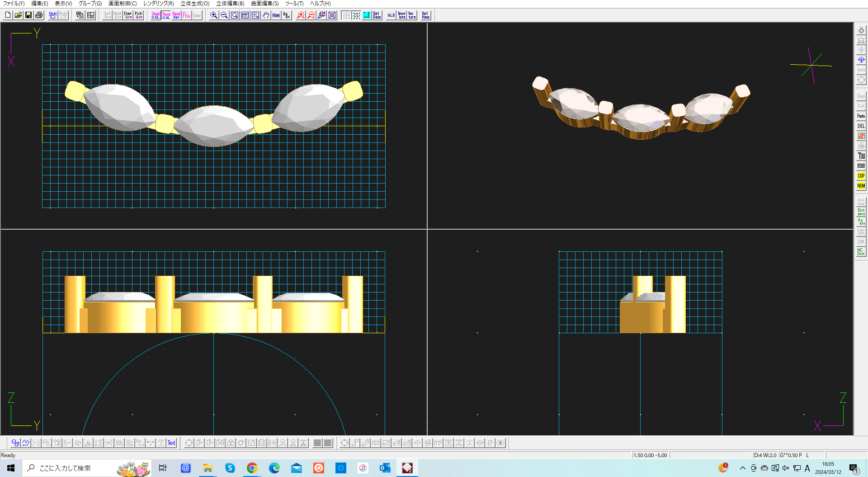The height and width of the screenshot is (477, 868).
Task: Click the Texture toolbar icon
Action: click(x=412, y=15)
